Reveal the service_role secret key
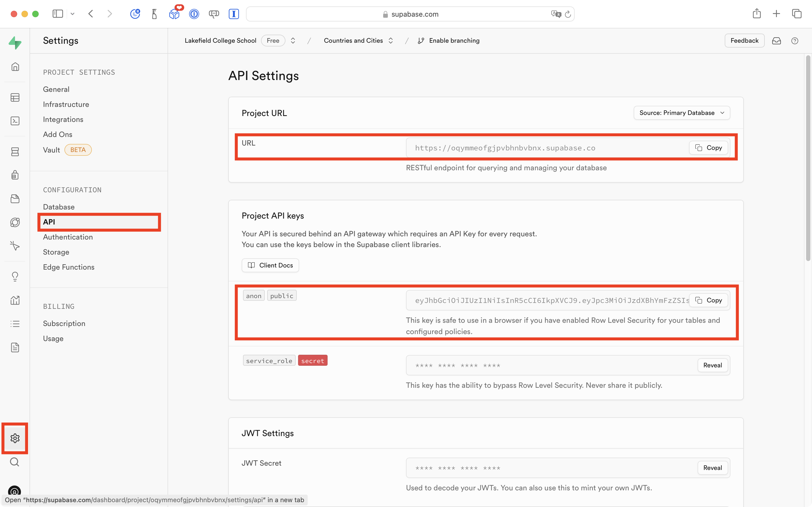Viewport: 812px width, 507px height. [712, 365]
